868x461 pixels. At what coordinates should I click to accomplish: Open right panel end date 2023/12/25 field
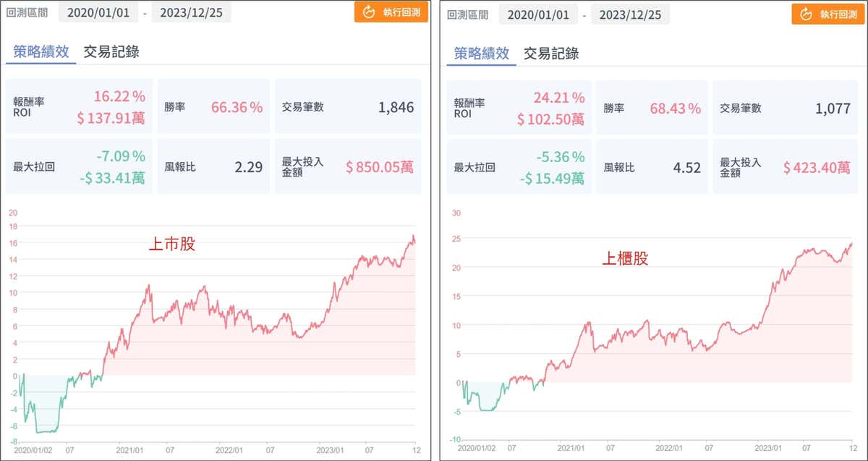click(630, 14)
